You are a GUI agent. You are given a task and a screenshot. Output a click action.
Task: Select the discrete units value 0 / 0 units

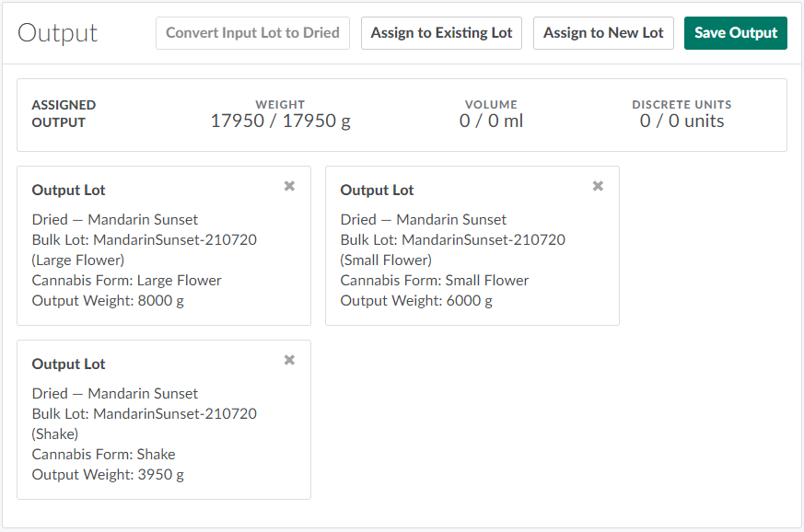(x=682, y=121)
